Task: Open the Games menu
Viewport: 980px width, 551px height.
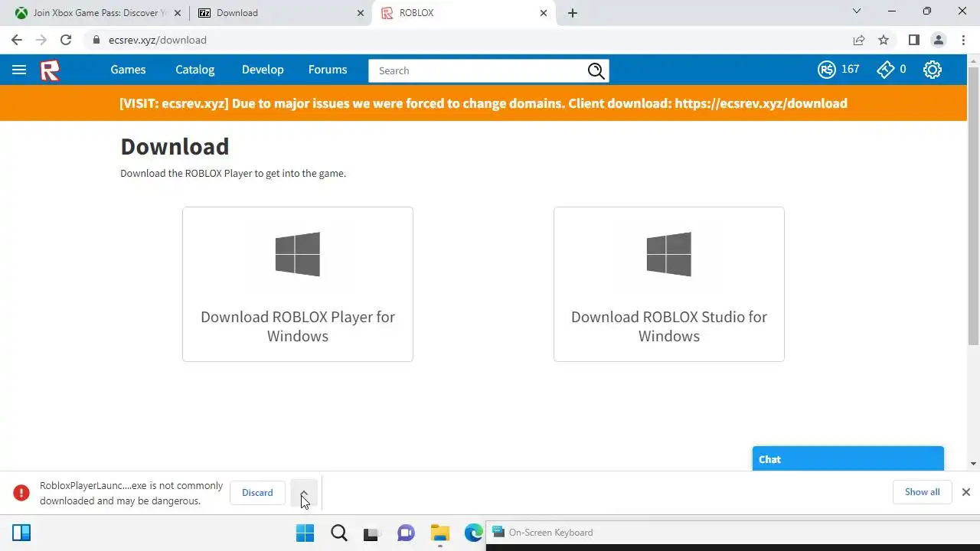Action: coord(128,70)
